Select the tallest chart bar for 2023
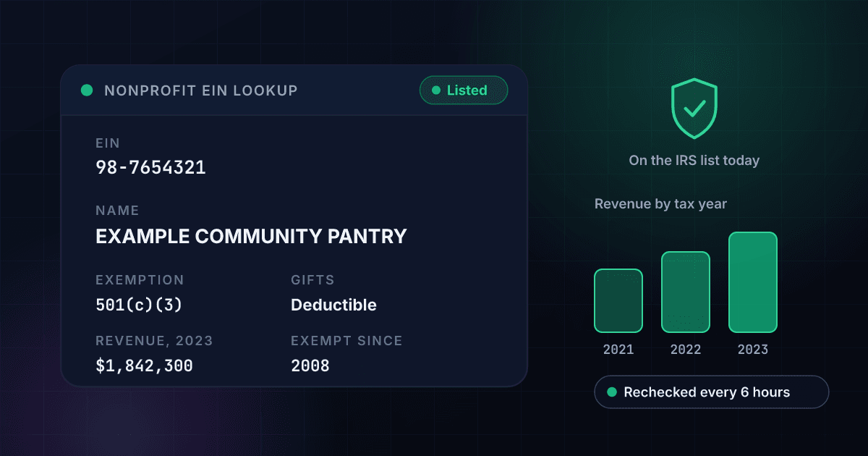The image size is (868, 456). coord(753,282)
